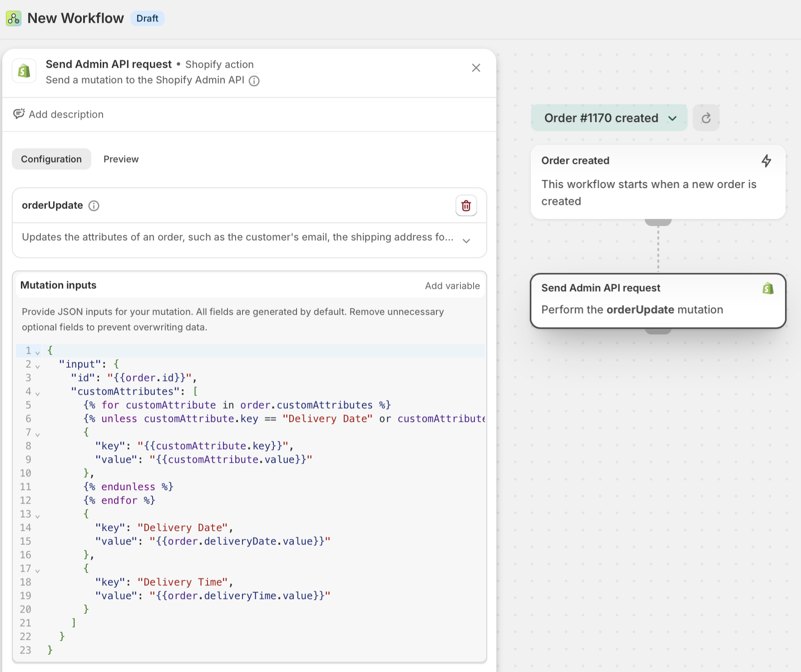801x672 pixels.
Task: Switch to the Preview tab
Action: pyautogui.click(x=121, y=159)
